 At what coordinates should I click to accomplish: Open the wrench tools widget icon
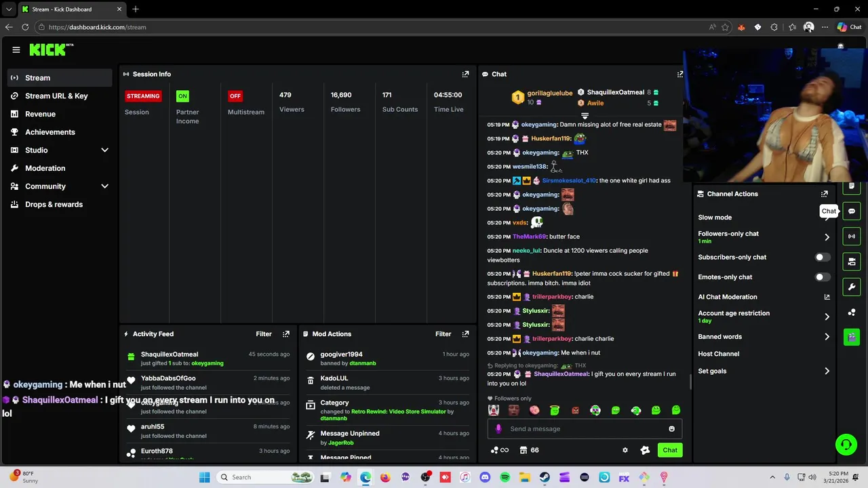coord(852,287)
